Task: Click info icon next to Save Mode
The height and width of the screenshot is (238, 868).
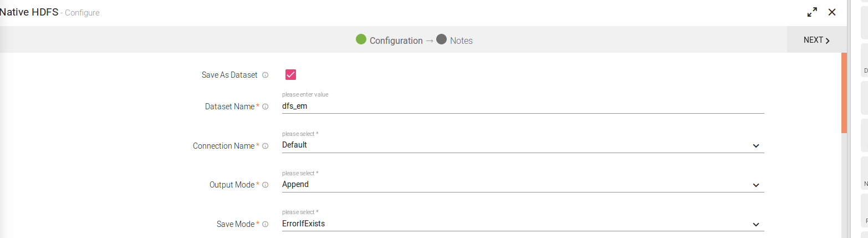Action: (x=265, y=224)
